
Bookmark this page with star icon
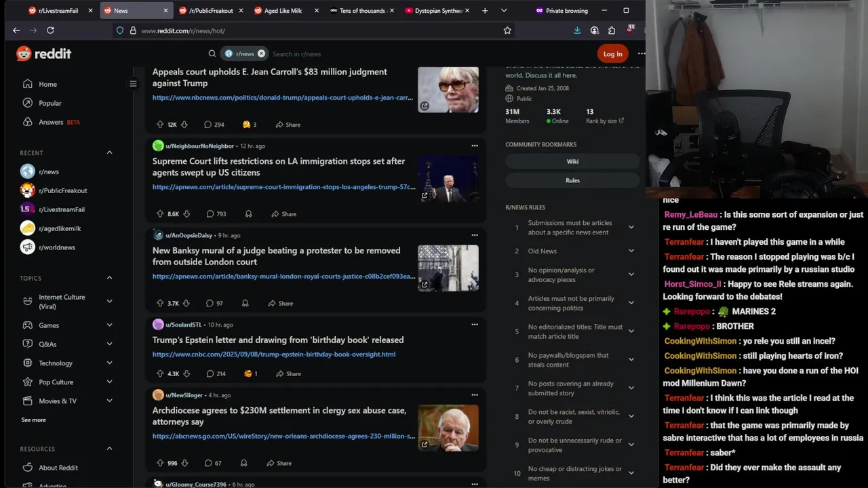(x=507, y=30)
